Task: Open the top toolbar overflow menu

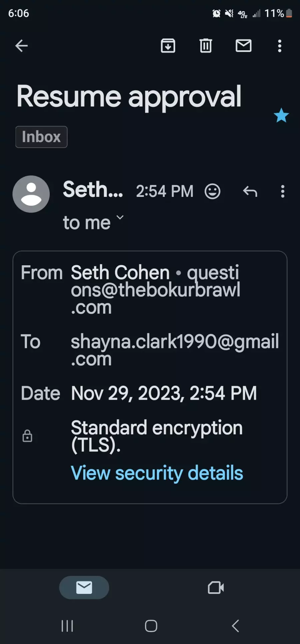Action: (x=280, y=46)
